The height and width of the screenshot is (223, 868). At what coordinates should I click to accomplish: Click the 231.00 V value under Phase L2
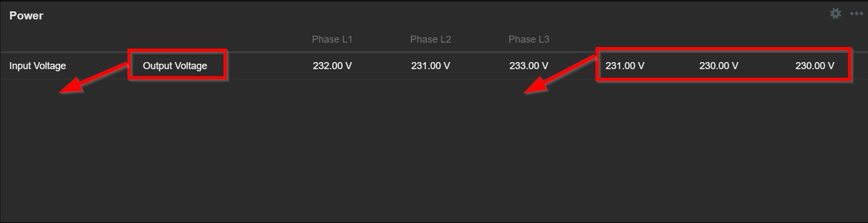pyautogui.click(x=430, y=66)
